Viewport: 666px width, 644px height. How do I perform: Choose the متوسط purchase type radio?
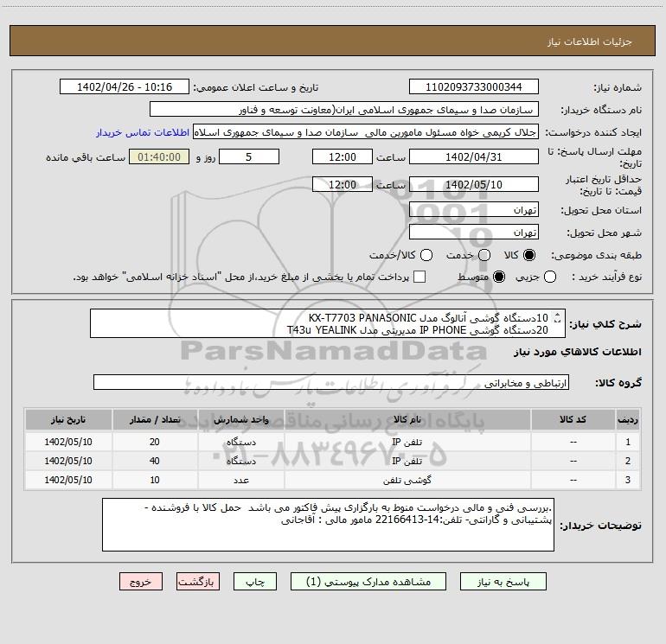(x=499, y=277)
